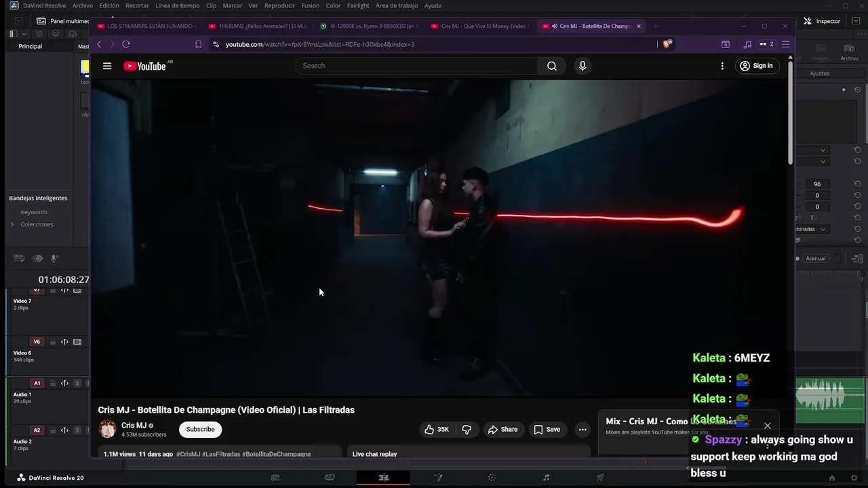Bookmark this page in the browser
Screen dimensions: 868x488
click(x=198, y=44)
